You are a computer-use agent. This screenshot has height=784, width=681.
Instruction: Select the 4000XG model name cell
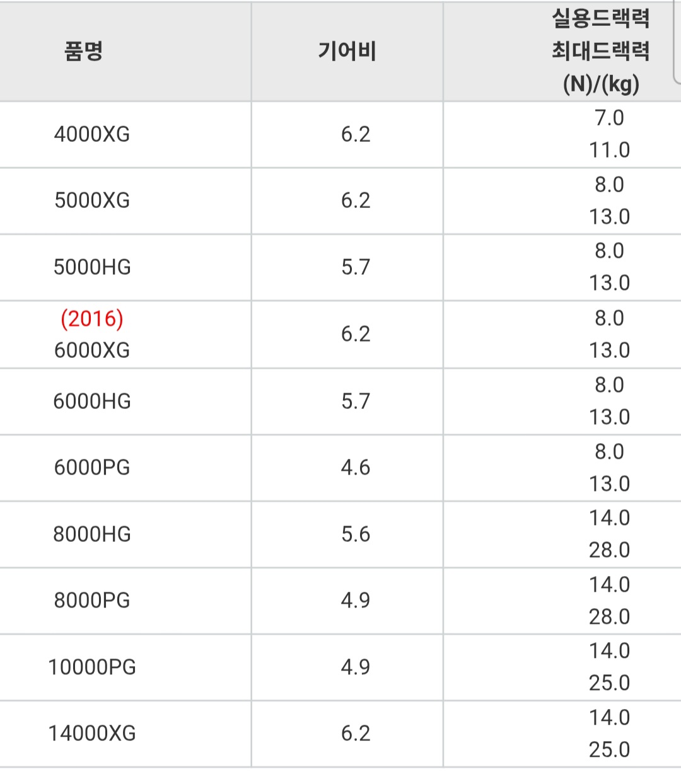92,134
